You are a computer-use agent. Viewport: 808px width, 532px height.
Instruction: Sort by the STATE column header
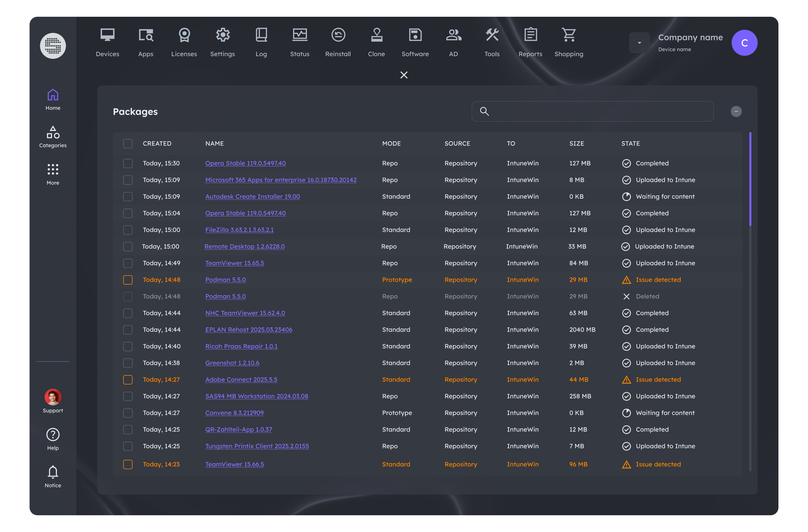tap(630, 144)
